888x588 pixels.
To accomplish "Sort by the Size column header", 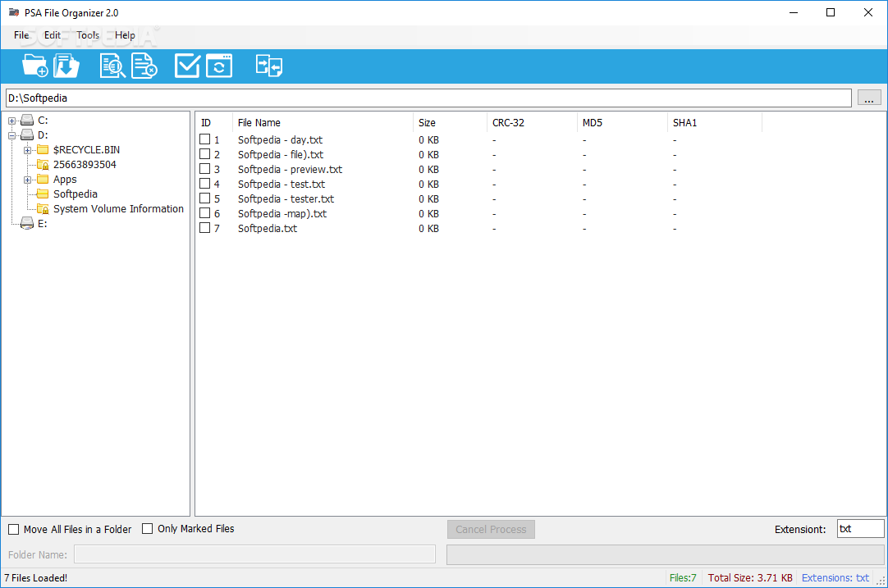I will point(450,122).
